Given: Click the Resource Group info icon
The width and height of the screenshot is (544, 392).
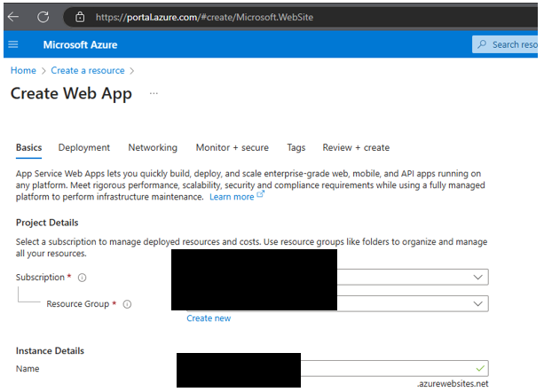Looking at the screenshot, I should point(127,304).
